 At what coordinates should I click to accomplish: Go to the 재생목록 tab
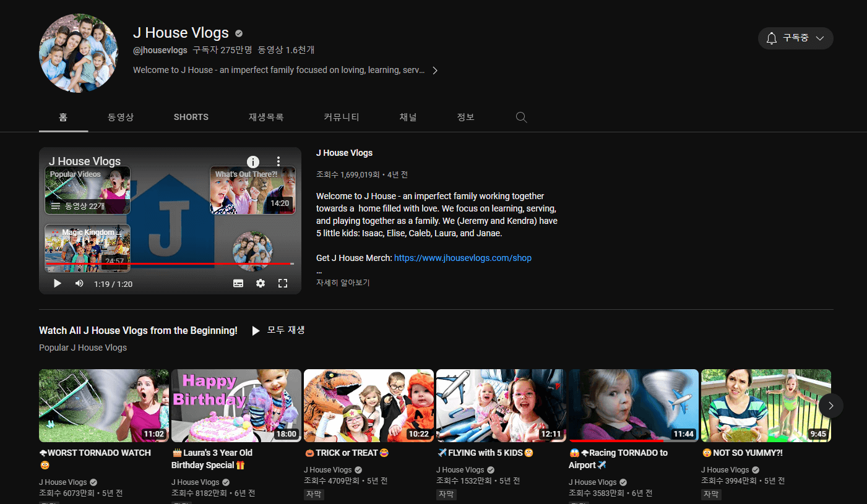(x=266, y=117)
